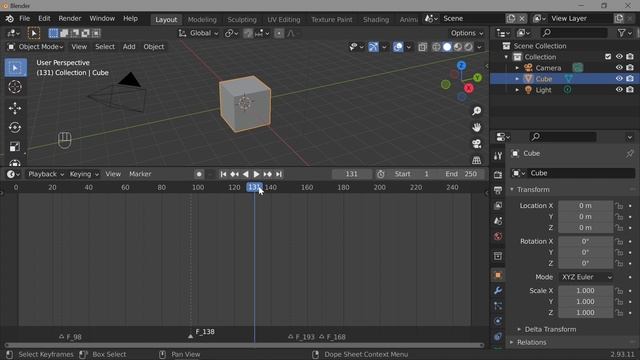Open the Render properties tab

pyautogui.click(x=498, y=175)
